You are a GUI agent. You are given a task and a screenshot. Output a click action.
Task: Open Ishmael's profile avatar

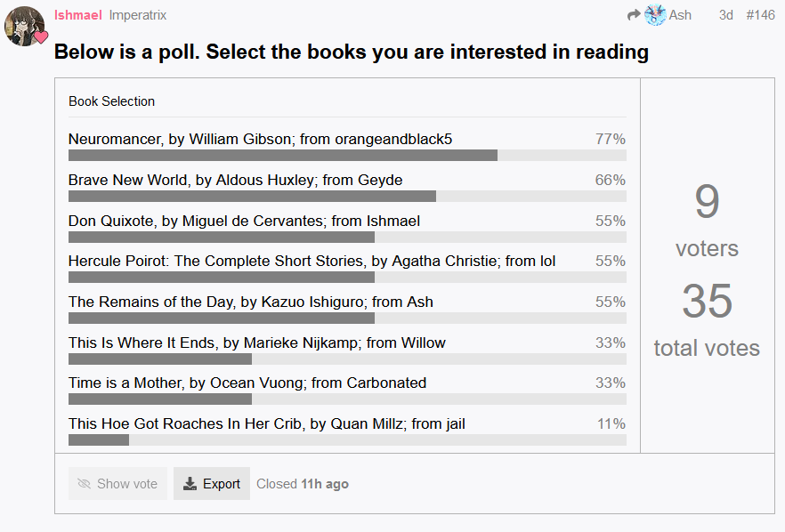click(x=24, y=26)
